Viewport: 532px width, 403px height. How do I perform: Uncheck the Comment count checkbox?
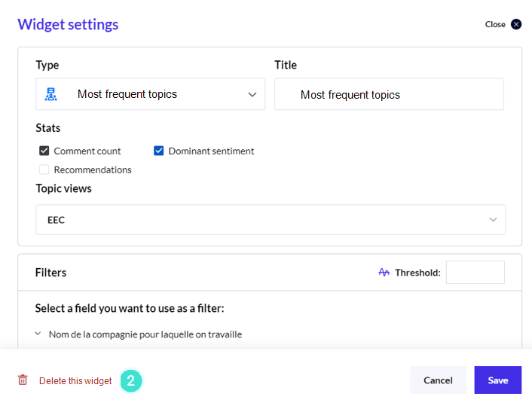click(44, 151)
